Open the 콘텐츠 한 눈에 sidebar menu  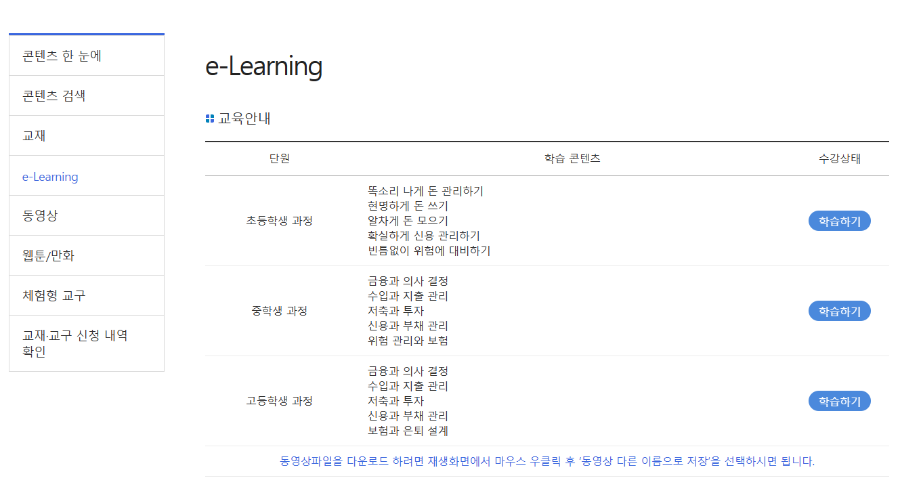(x=87, y=56)
